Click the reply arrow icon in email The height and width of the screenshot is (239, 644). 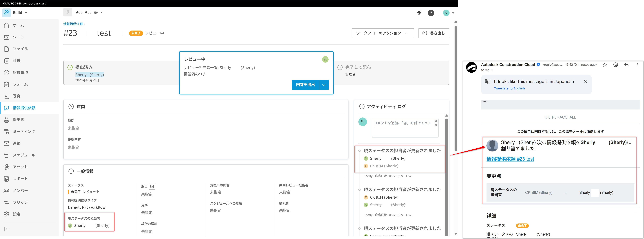tap(626, 65)
